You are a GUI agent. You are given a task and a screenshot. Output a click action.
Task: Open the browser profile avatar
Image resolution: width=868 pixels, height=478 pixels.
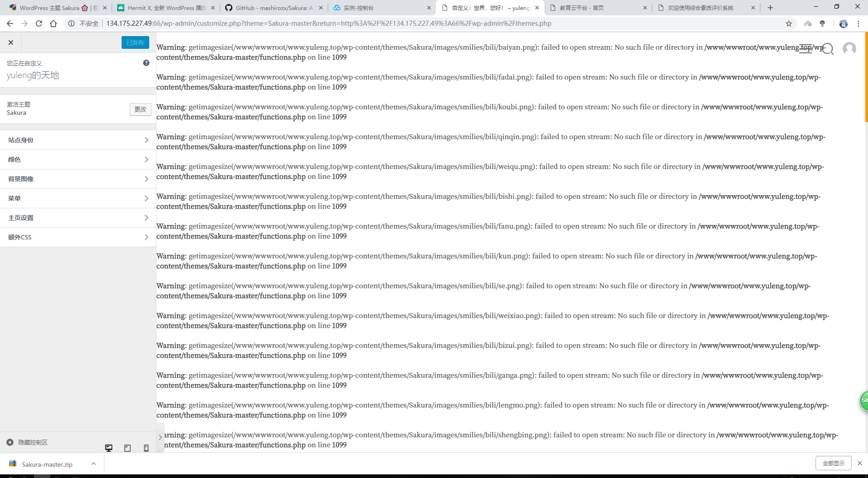[x=844, y=23]
